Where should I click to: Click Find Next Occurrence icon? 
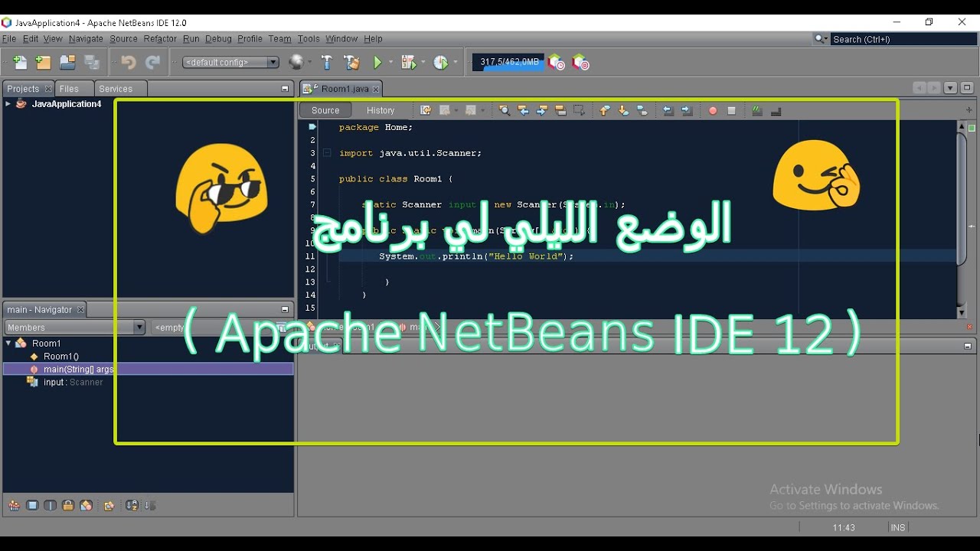click(x=542, y=110)
